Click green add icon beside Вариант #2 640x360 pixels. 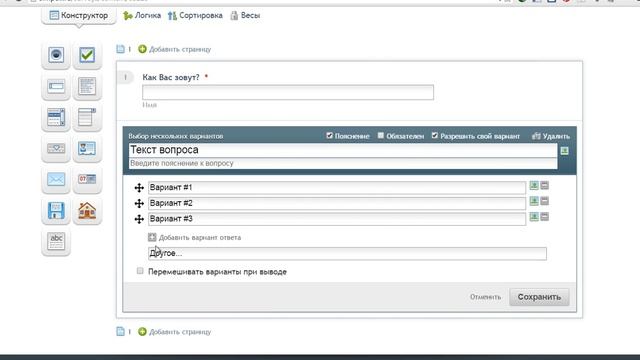pos(534,201)
